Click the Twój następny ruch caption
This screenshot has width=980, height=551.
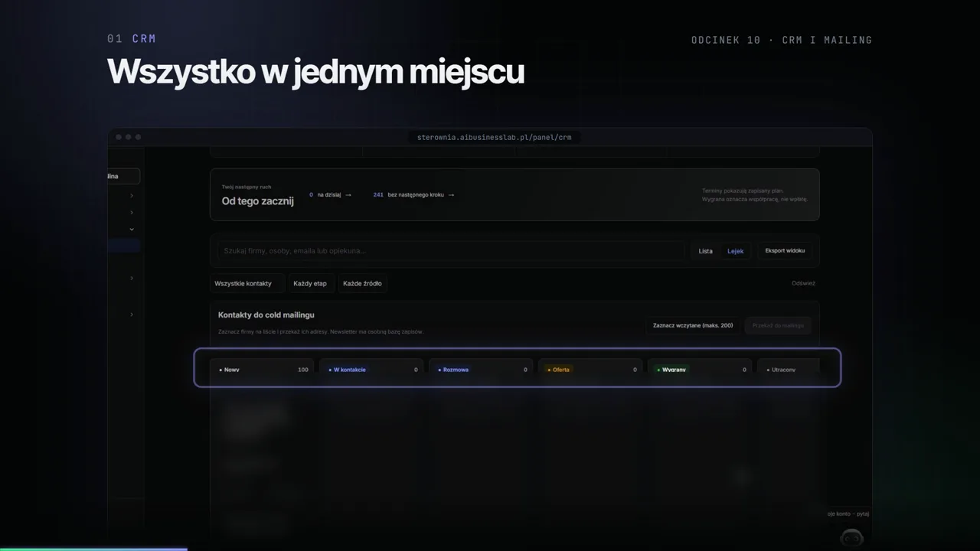[x=247, y=187]
